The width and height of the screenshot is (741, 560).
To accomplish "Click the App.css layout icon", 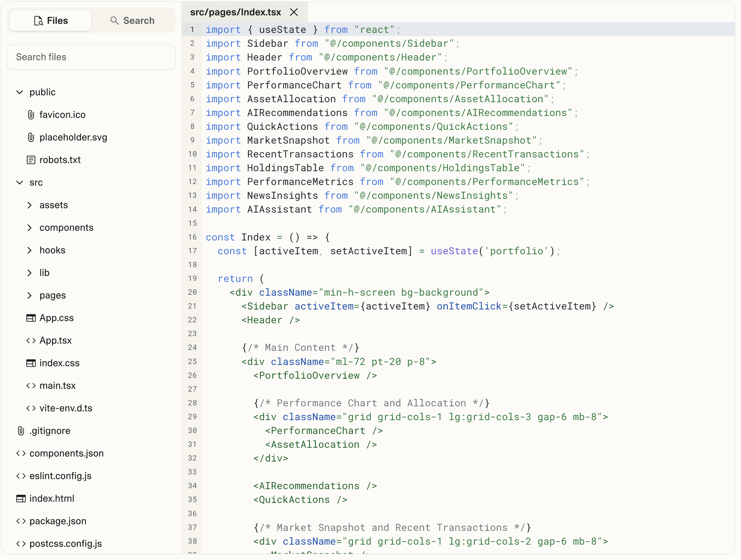I will 31,318.
